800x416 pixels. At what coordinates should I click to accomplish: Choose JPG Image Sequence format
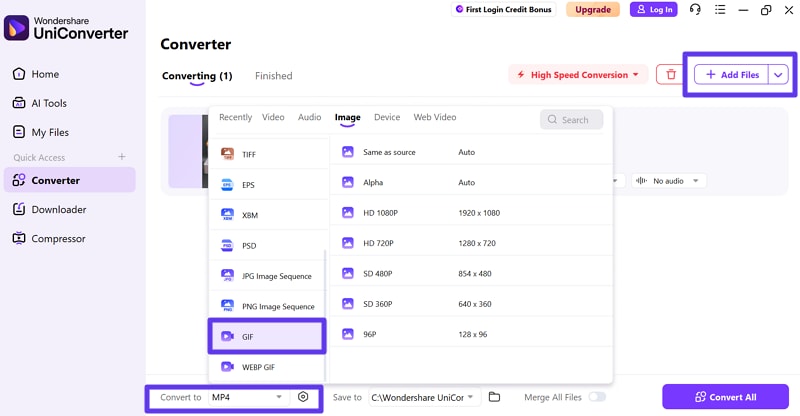click(267, 276)
